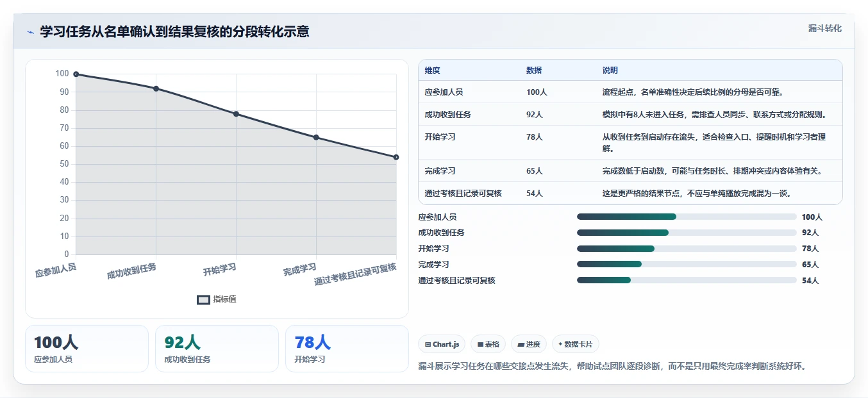Click the 应参加人员 x-axis label on the chart

(x=56, y=270)
